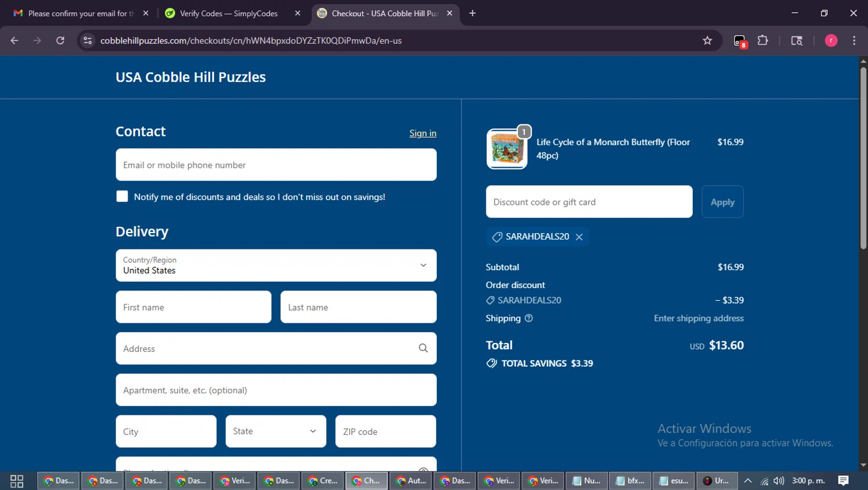Switch to the Gmail confirm email tab
Screen dimensions: 868x490
81,13
